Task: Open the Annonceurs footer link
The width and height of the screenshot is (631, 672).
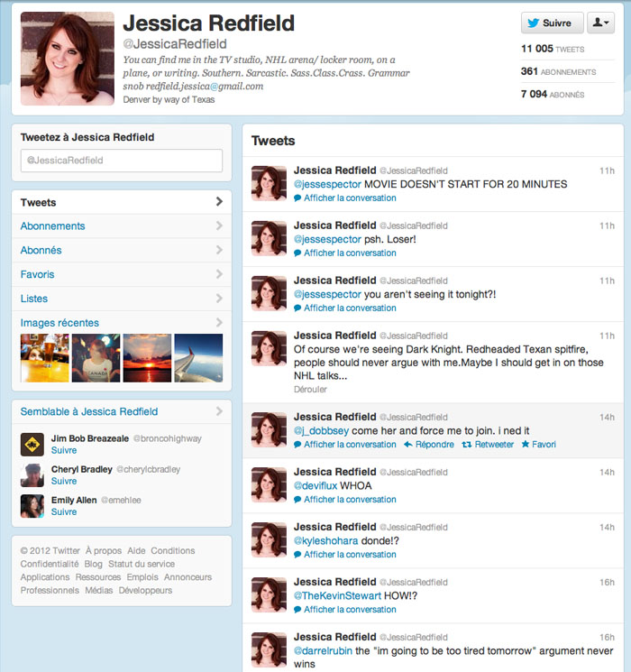Action: pyautogui.click(x=187, y=577)
